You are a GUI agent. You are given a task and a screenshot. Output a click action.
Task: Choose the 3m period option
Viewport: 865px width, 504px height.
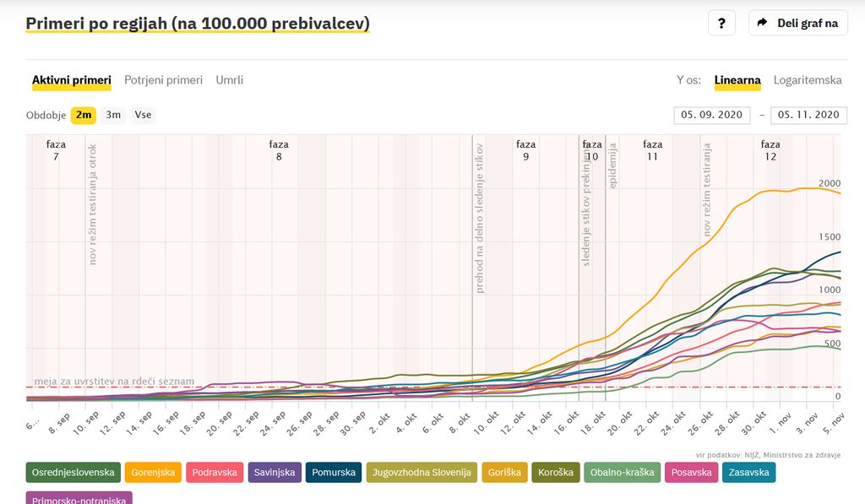113,115
